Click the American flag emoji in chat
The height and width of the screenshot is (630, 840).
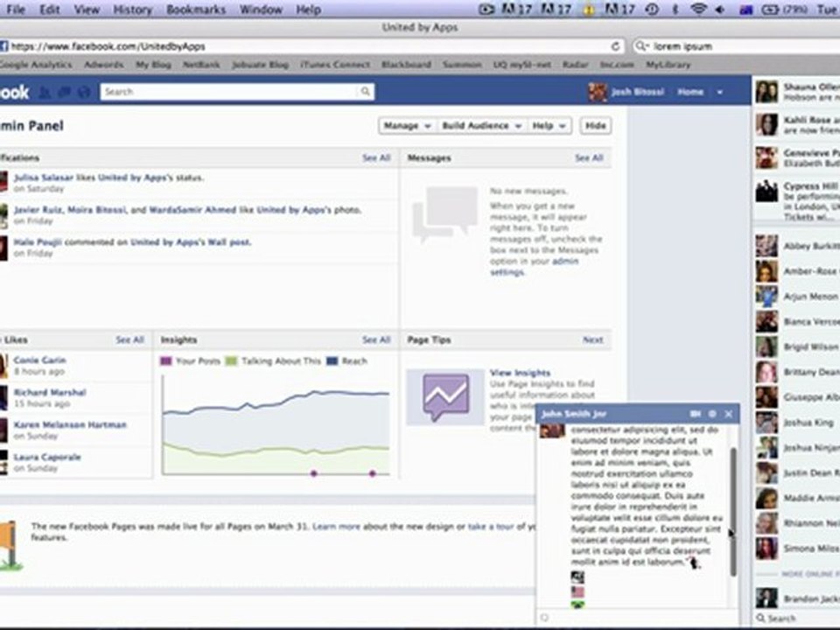(577, 592)
